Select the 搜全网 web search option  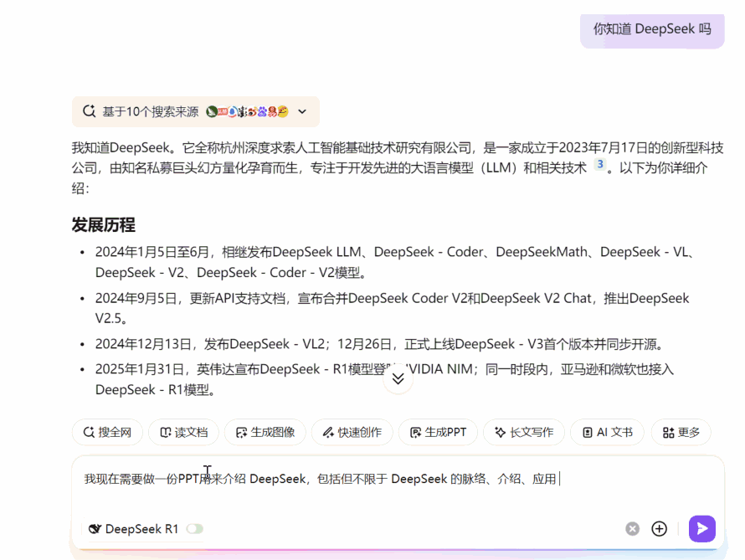tap(107, 432)
